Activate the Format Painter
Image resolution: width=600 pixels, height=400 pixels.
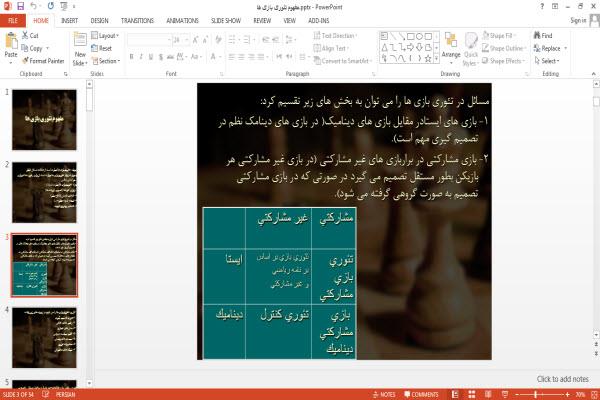(43, 61)
